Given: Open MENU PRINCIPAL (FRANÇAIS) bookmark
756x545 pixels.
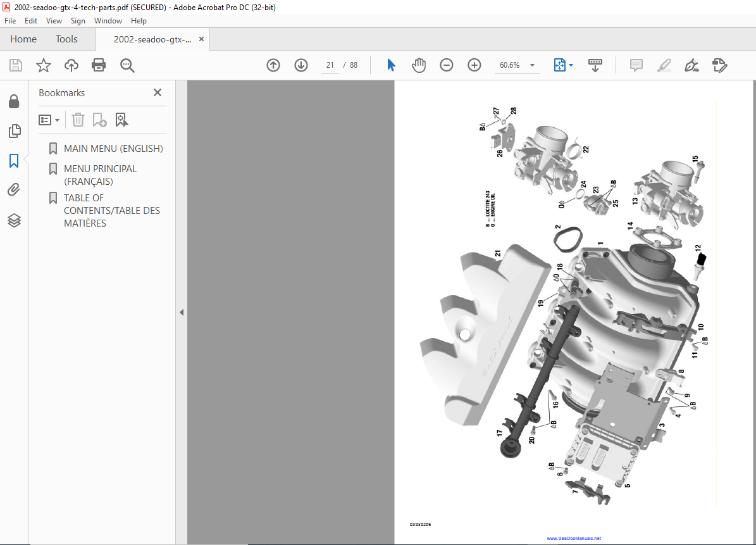Looking at the screenshot, I should [x=101, y=175].
